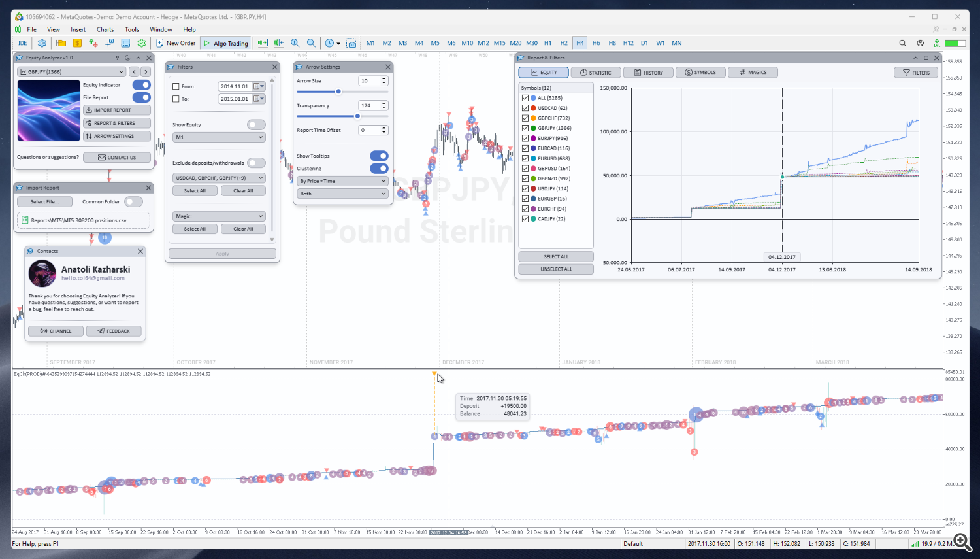
Task: Enable the Show Equity switch
Action: coord(256,124)
